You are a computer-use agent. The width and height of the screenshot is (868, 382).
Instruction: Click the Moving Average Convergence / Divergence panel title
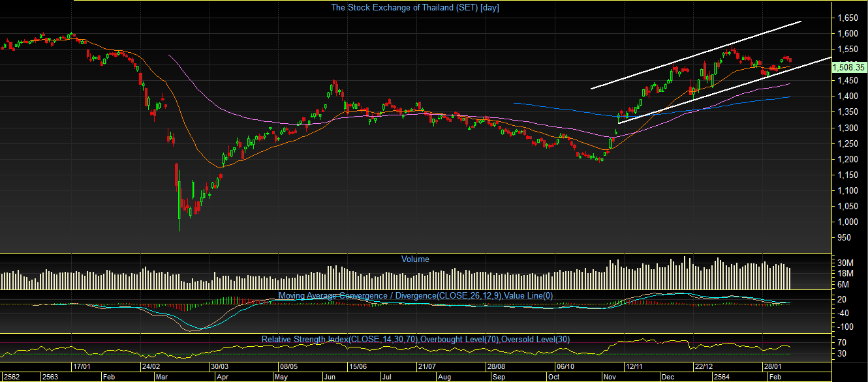tap(416, 296)
